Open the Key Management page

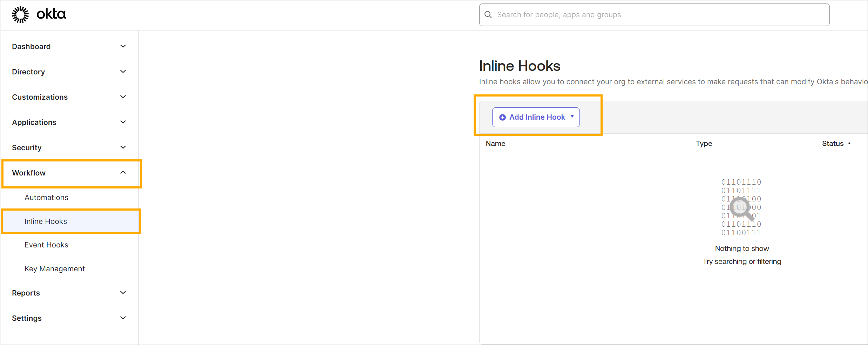pos(55,268)
